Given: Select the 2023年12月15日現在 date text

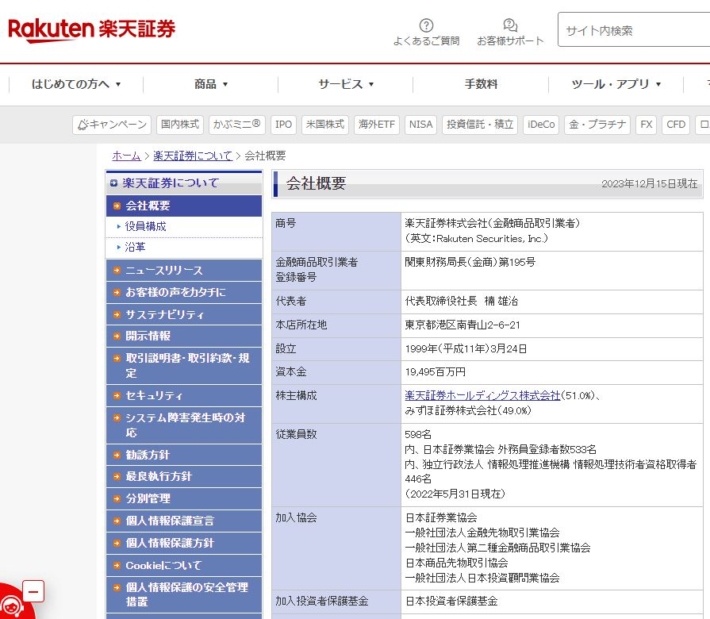Looking at the screenshot, I should [649, 183].
